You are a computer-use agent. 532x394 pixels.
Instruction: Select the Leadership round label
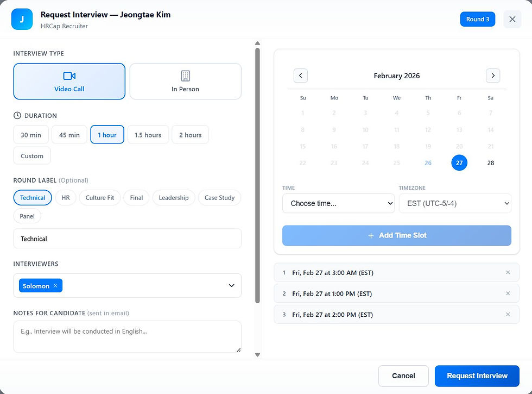[173, 198]
